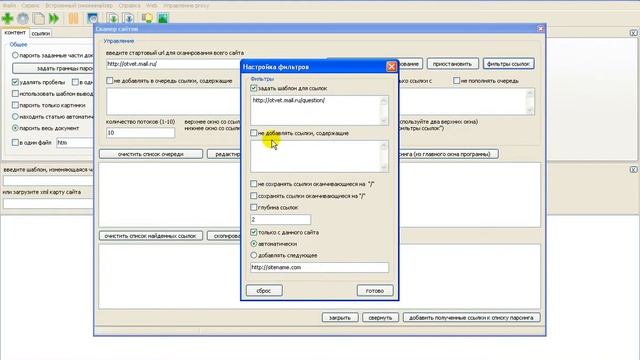Click the link template box scrollbar up arrow
Screen dimensions: 640x360
[x=384, y=100]
